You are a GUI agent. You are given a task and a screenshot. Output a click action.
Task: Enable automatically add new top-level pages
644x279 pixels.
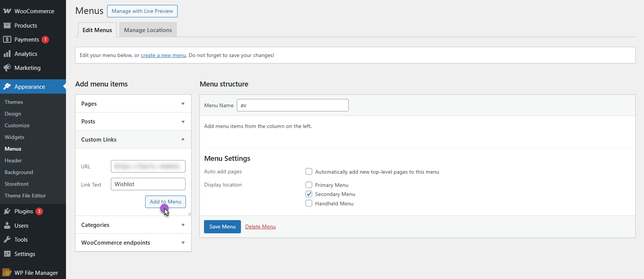coord(309,172)
